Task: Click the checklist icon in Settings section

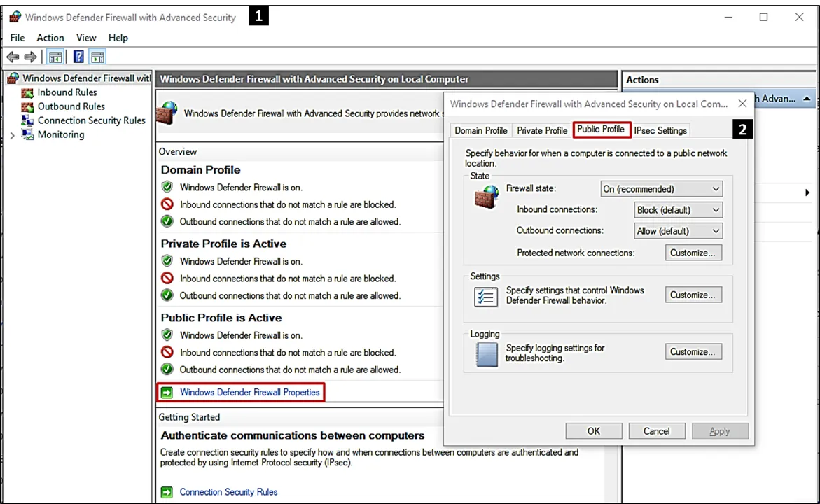Action: pyautogui.click(x=486, y=297)
